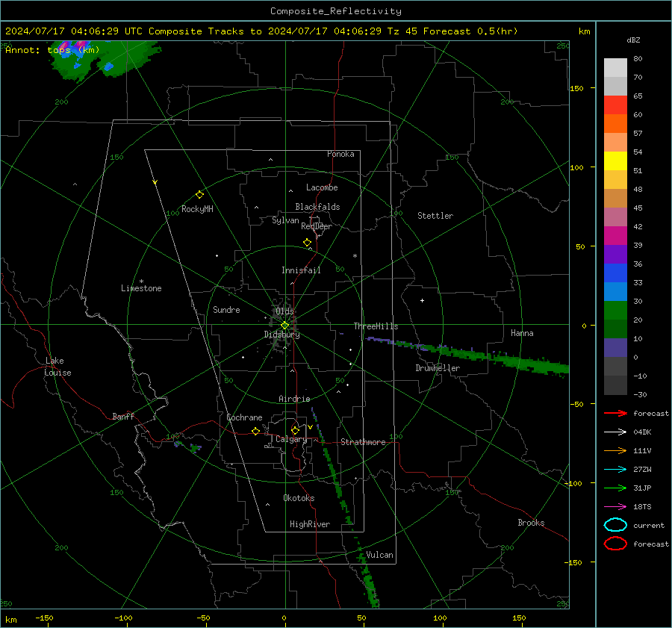The width and height of the screenshot is (672, 628).
Task: Click the HighRiver town label
Action: tap(310, 524)
